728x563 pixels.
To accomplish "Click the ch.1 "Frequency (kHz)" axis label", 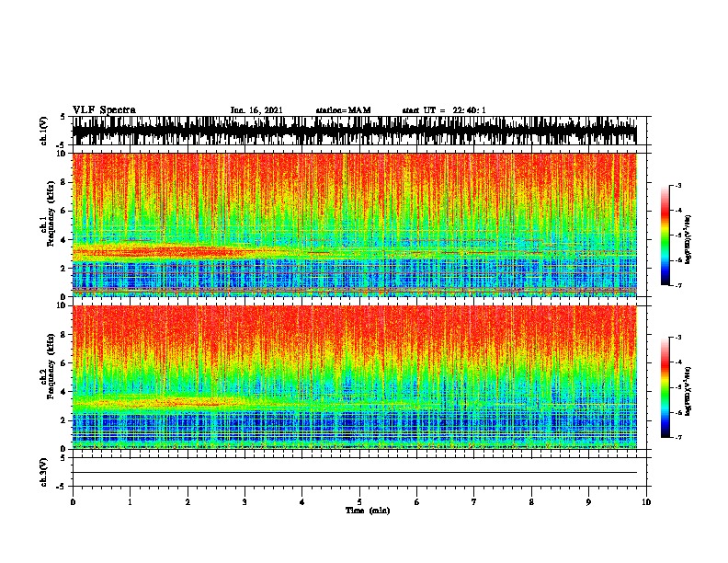I will click(x=51, y=213).
